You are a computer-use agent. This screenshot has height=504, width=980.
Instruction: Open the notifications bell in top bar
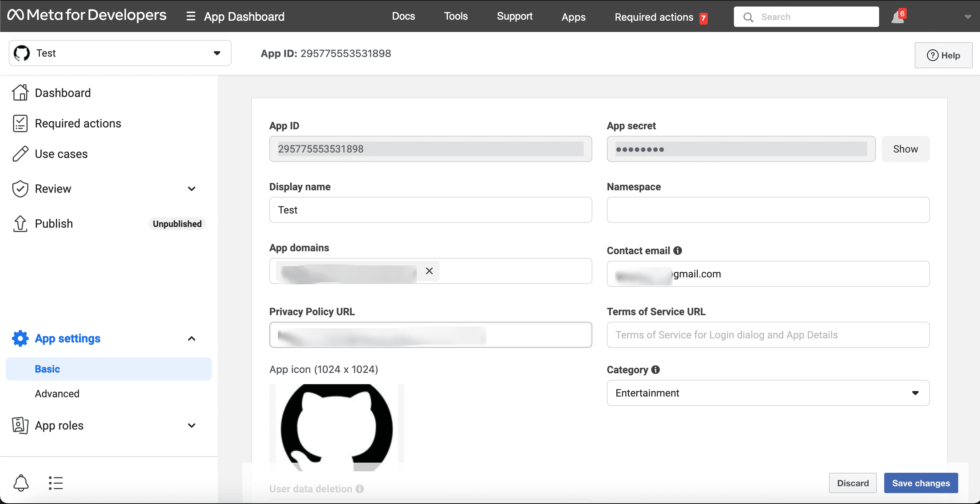coord(898,17)
